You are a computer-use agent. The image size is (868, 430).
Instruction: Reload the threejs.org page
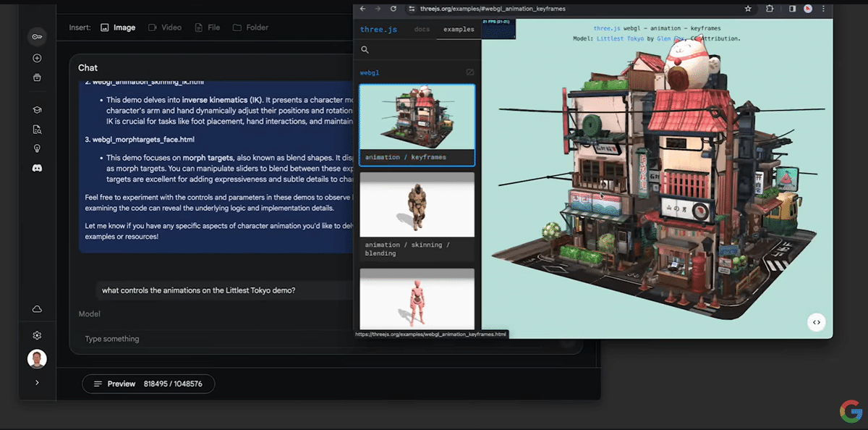[x=393, y=9]
